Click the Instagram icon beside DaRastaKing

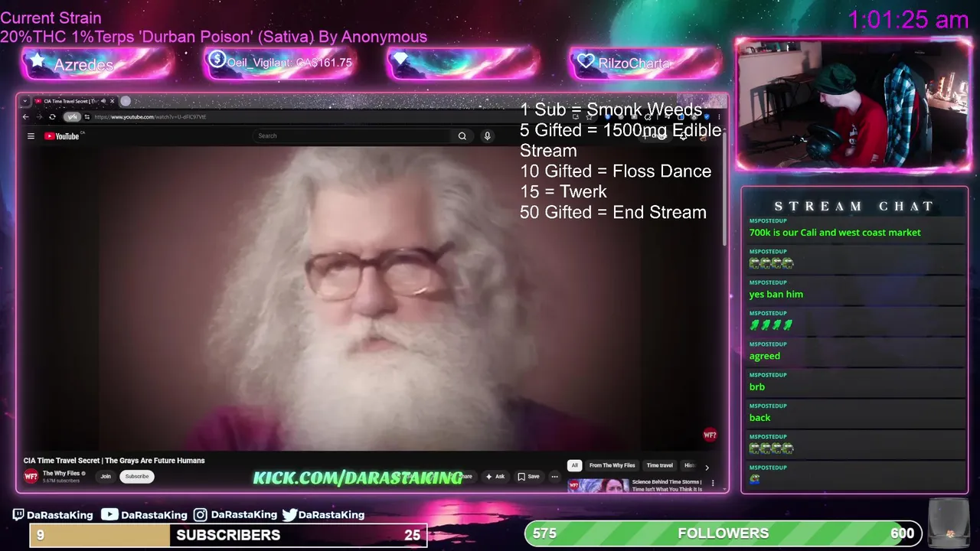[200, 515]
